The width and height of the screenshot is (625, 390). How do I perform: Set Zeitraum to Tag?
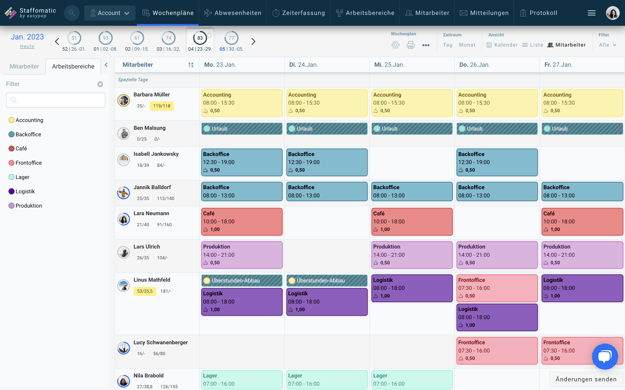(x=448, y=45)
